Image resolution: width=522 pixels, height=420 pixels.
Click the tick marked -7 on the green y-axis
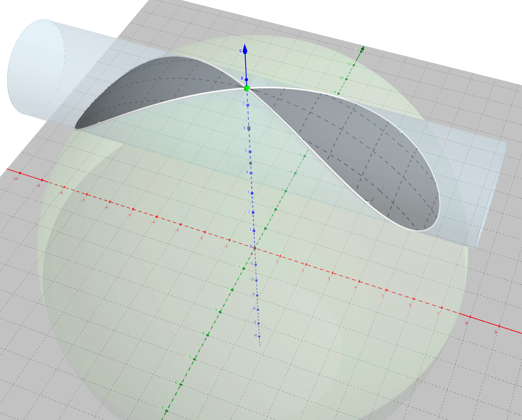167,410
